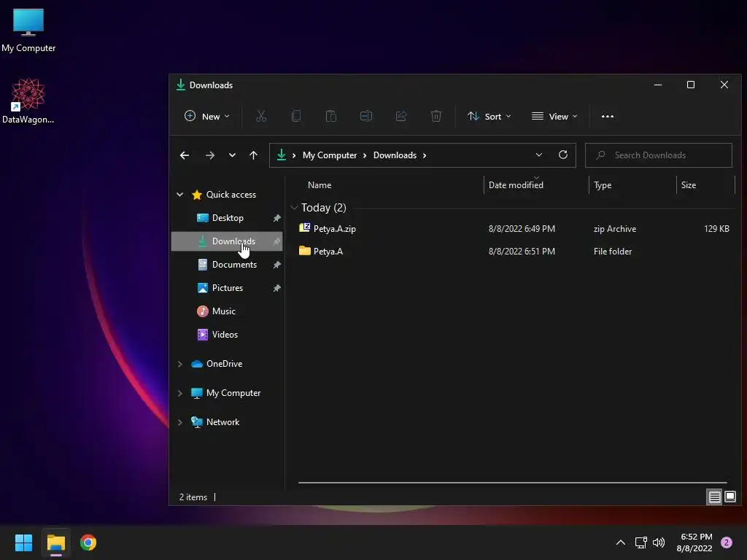The image size is (747, 560).
Task: Open notification center badge
Action: (x=727, y=542)
